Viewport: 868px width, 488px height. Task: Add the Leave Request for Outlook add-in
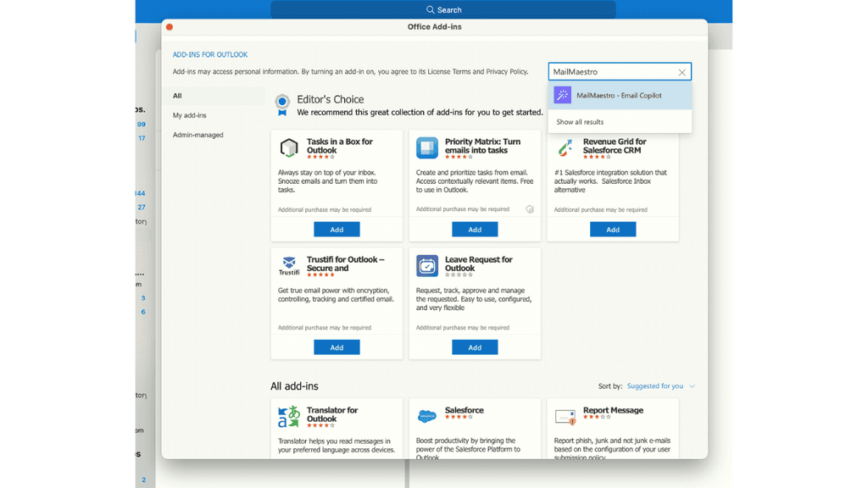pos(475,347)
